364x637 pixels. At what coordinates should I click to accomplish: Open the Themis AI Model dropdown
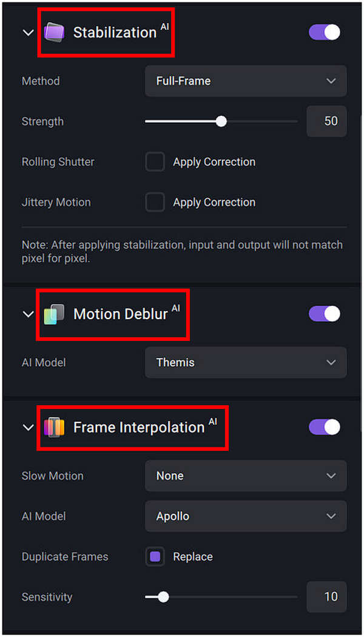245,362
